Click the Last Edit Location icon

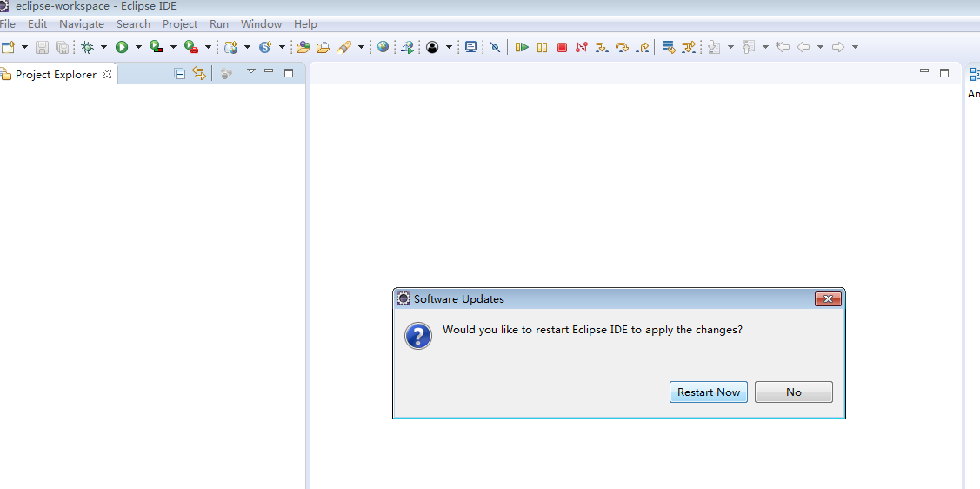pos(783,47)
